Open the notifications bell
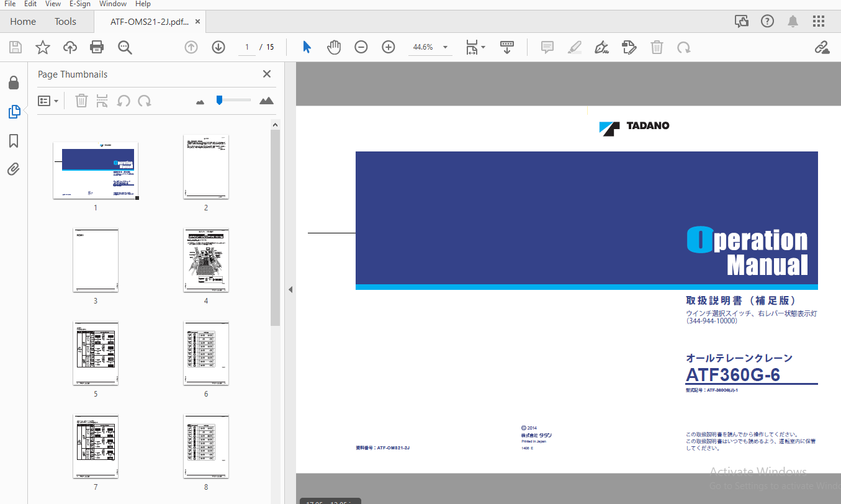The height and width of the screenshot is (504, 841). [x=793, y=21]
